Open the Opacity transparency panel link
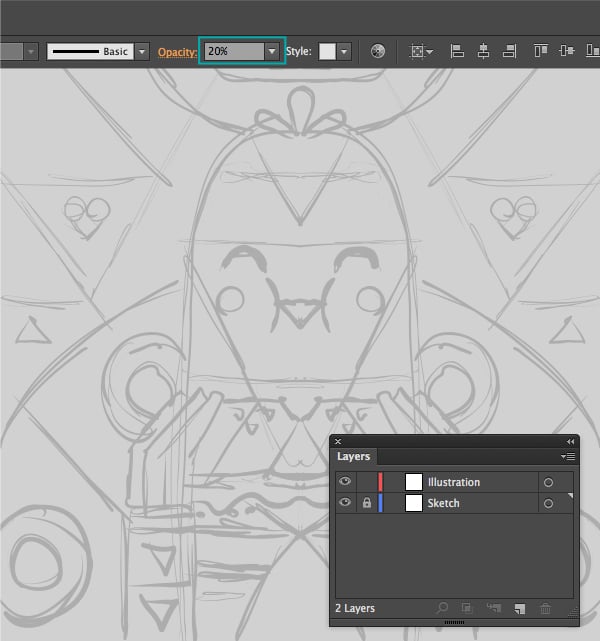 [x=177, y=51]
